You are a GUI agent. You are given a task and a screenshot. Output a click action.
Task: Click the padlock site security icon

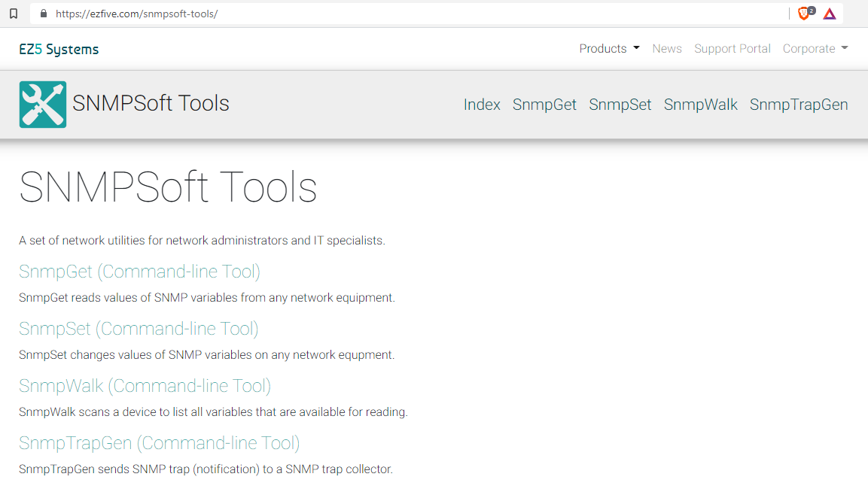[x=44, y=14]
